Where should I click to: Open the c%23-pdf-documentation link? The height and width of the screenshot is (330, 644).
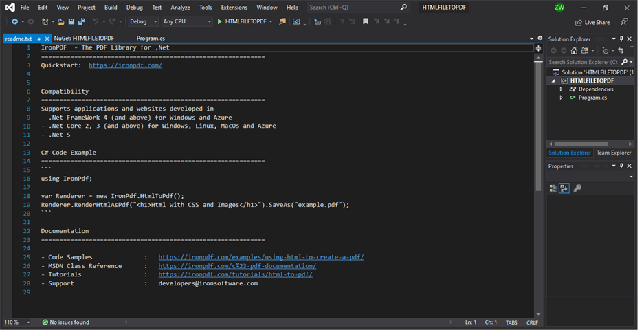[x=237, y=266]
